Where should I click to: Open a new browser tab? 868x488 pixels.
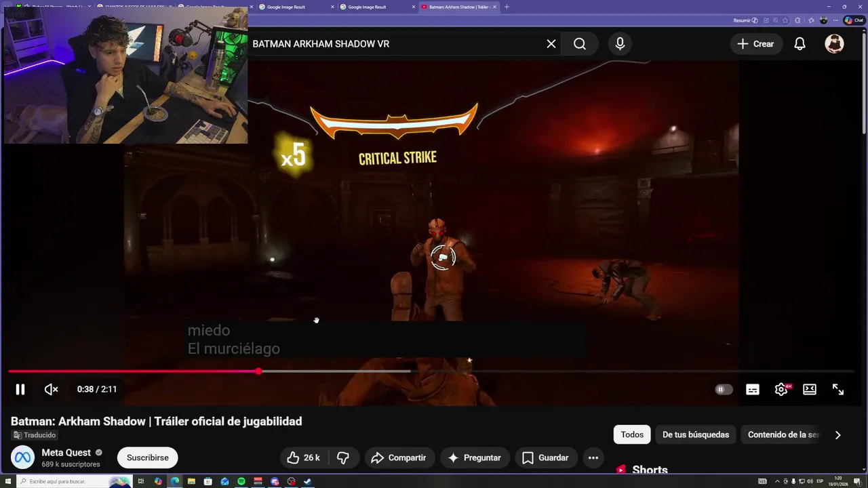click(x=507, y=7)
